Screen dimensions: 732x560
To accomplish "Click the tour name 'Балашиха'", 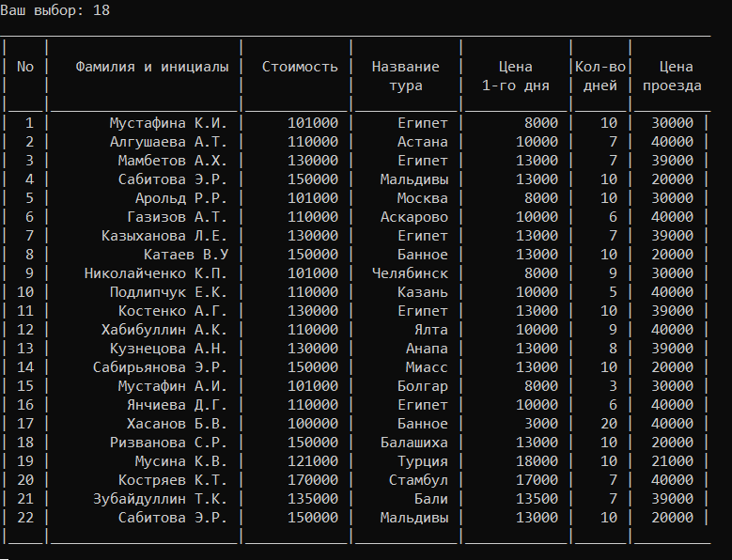I will pos(414,443).
